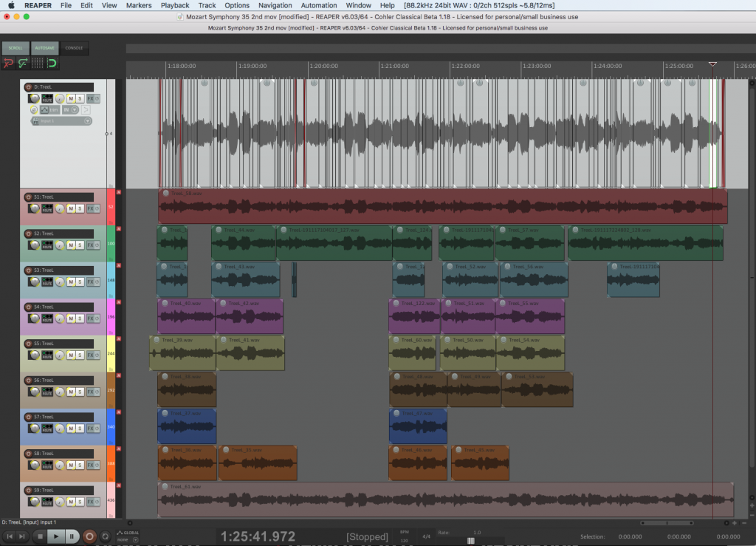
Task: Open ROUTE on track S6: TreeL
Action: (47, 392)
